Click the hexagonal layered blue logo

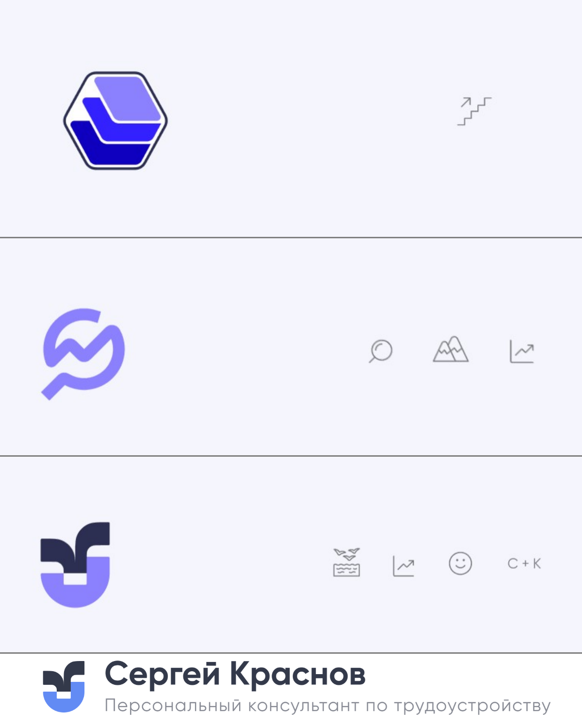tap(115, 120)
